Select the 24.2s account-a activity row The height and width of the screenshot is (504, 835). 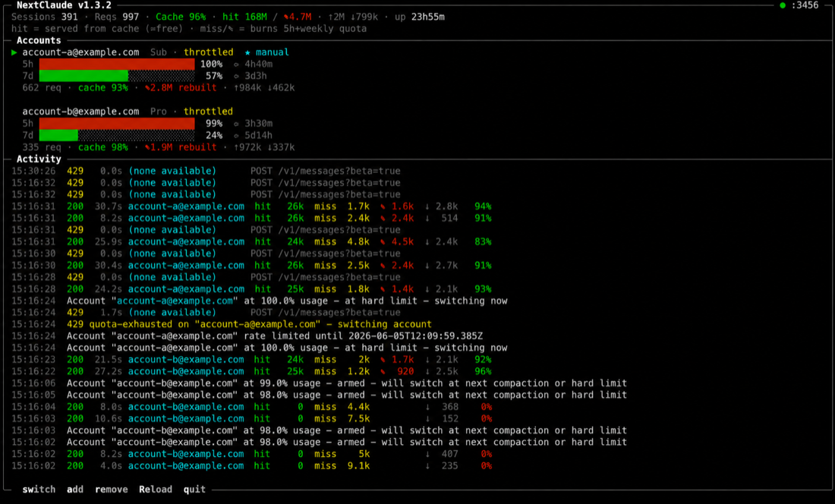pyautogui.click(x=251, y=289)
